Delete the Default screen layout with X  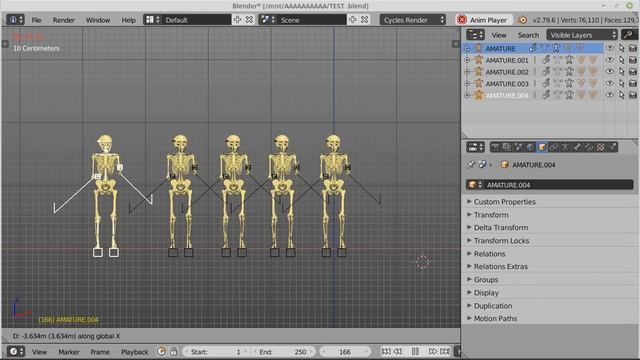[x=249, y=20]
